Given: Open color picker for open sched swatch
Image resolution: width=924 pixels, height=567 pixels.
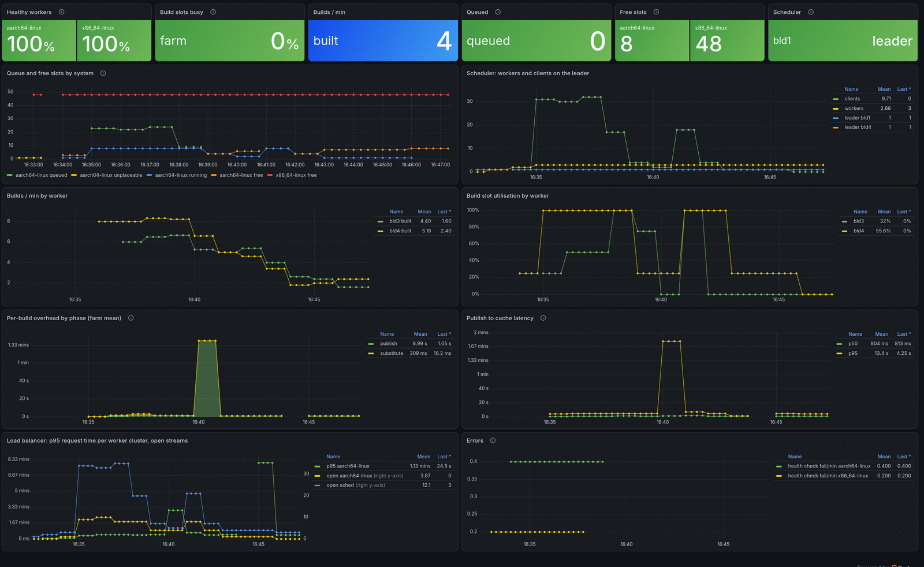Looking at the screenshot, I should click(x=317, y=486).
